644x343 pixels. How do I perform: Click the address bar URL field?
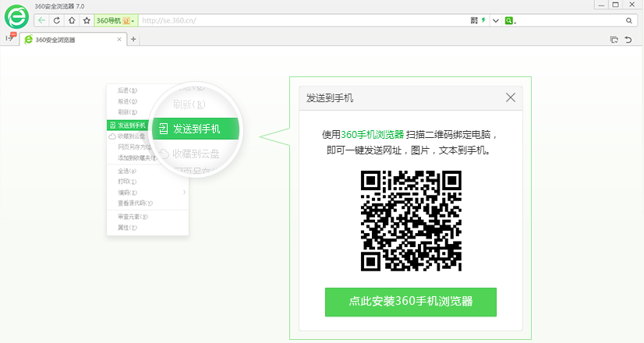(296, 20)
